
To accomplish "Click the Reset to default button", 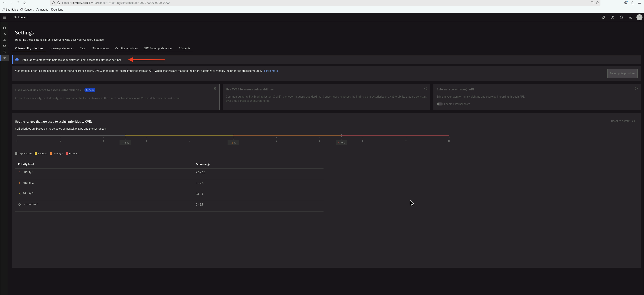I will 623,121.
